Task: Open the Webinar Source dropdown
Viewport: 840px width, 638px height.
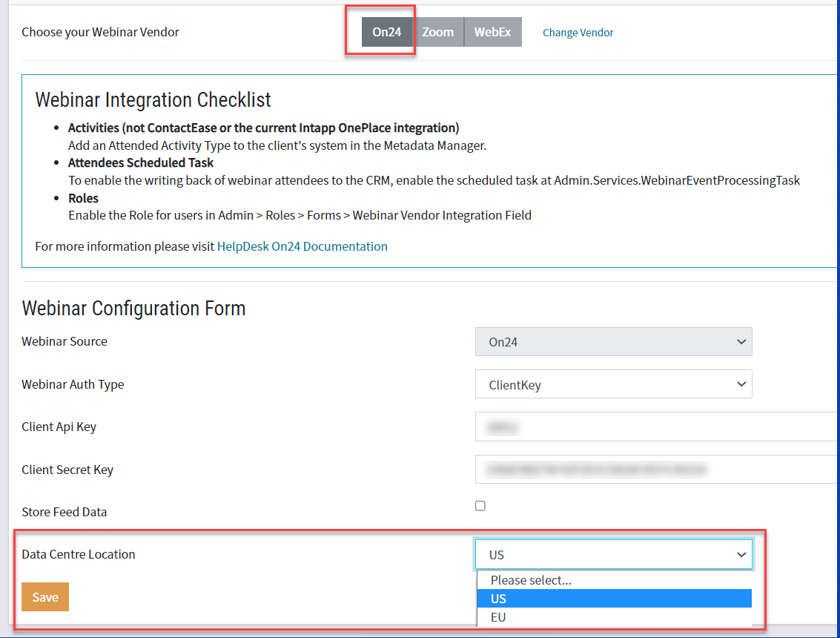Action: [x=613, y=342]
